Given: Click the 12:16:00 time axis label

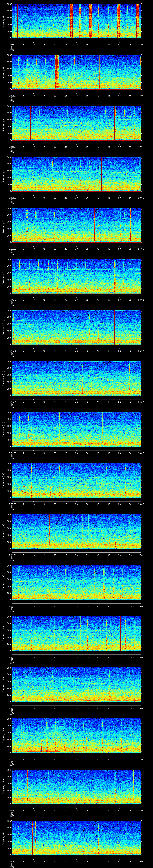Looking at the screenshot, I should coord(12,44).
